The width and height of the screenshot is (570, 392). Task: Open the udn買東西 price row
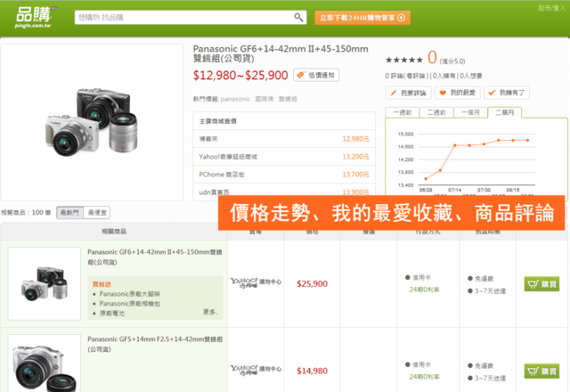pos(284,192)
